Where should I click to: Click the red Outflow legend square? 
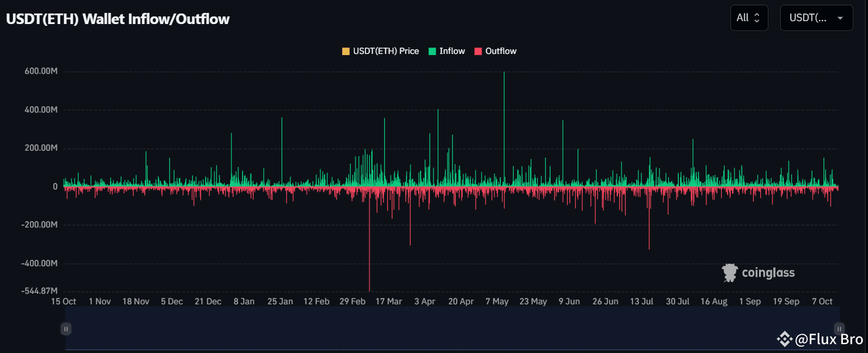[478, 51]
